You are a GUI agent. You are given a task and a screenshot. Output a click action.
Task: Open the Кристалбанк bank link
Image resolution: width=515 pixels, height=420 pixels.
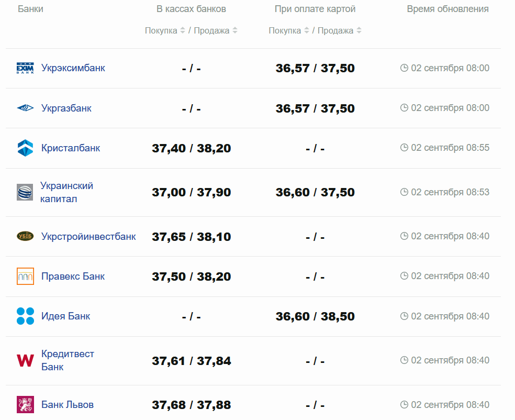(x=71, y=148)
